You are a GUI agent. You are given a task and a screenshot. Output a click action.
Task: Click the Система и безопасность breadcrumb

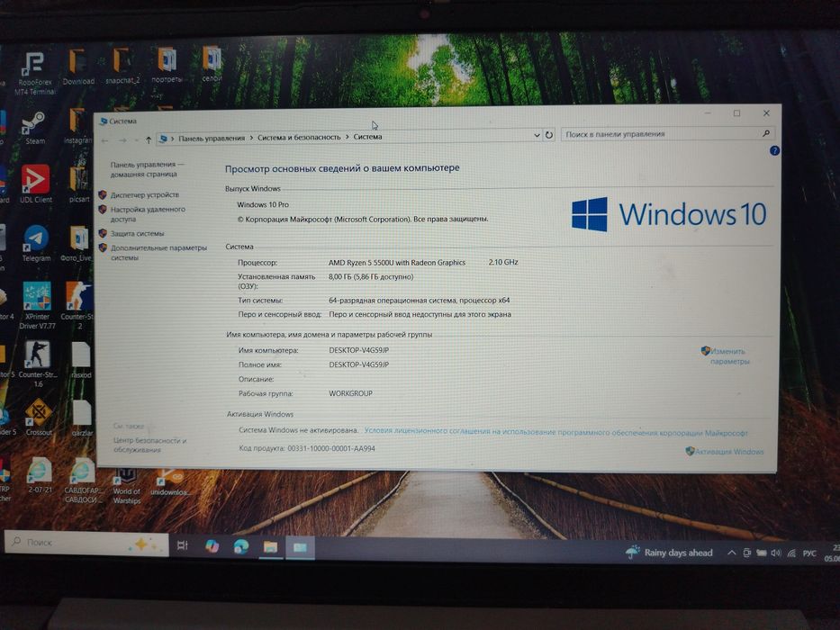[x=299, y=137]
